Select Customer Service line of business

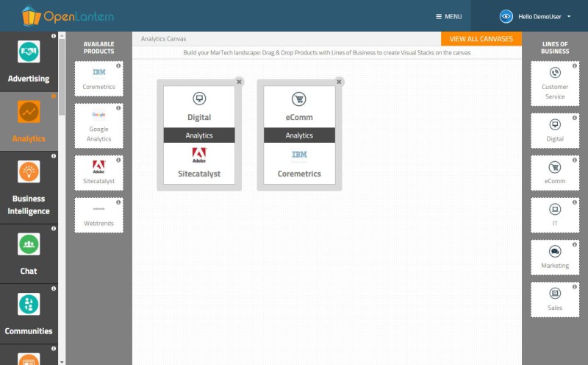[x=555, y=84]
